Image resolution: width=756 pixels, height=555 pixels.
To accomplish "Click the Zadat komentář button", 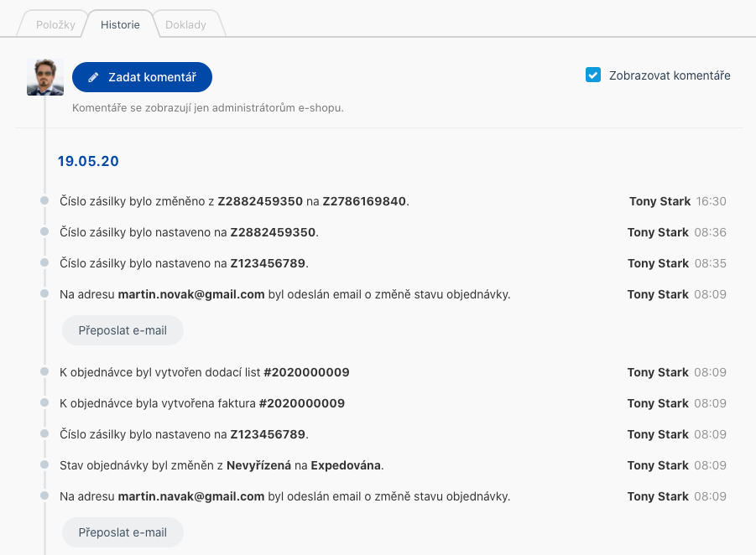I will [x=143, y=77].
